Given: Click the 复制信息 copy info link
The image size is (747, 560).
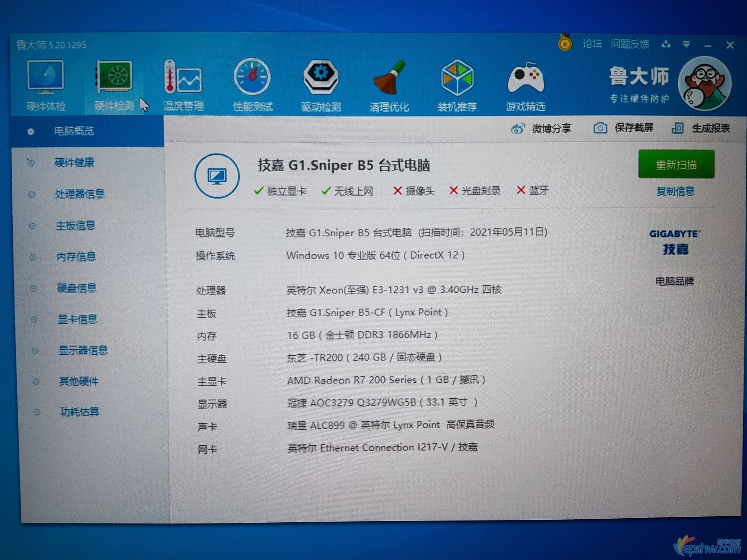Looking at the screenshot, I should point(675,192).
